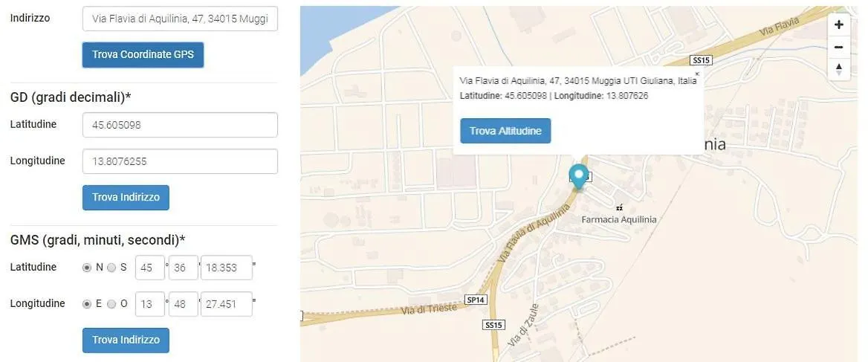868x362 pixels.
Task: Click the decimal Latitudine input field
Action: (x=180, y=126)
